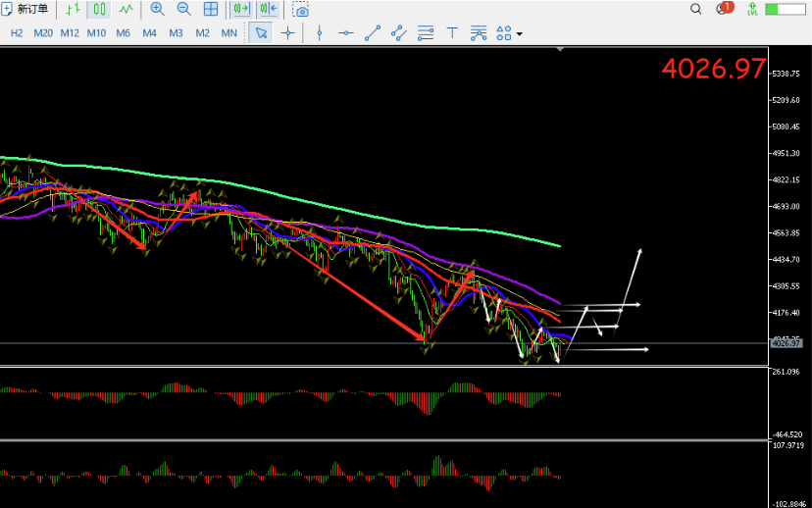Tile chart windows with grid icon
Image resolution: width=812 pixels, height=508 pixels.
[211, 9]
